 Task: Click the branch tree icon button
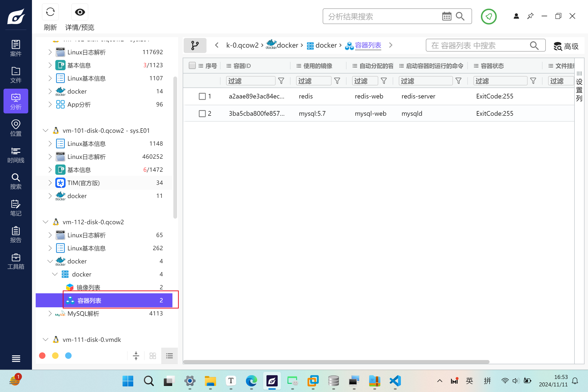coord(195,45)
